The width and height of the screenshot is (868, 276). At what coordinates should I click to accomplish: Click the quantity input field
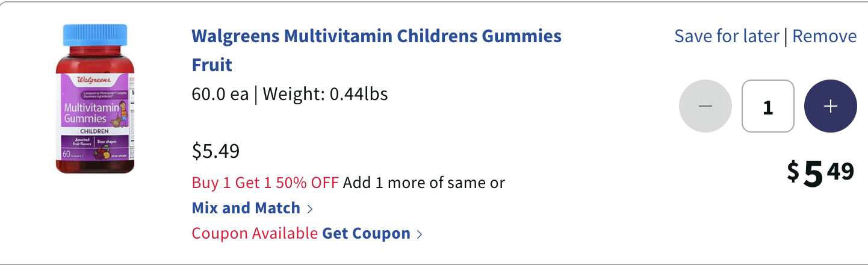pyautogui.click(x=767, y=107)
